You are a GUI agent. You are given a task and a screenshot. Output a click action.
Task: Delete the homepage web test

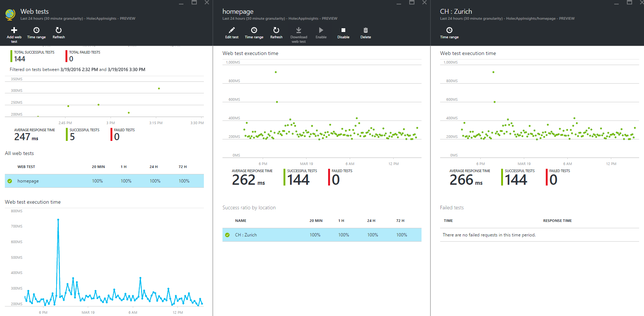(x=366, y=33)
